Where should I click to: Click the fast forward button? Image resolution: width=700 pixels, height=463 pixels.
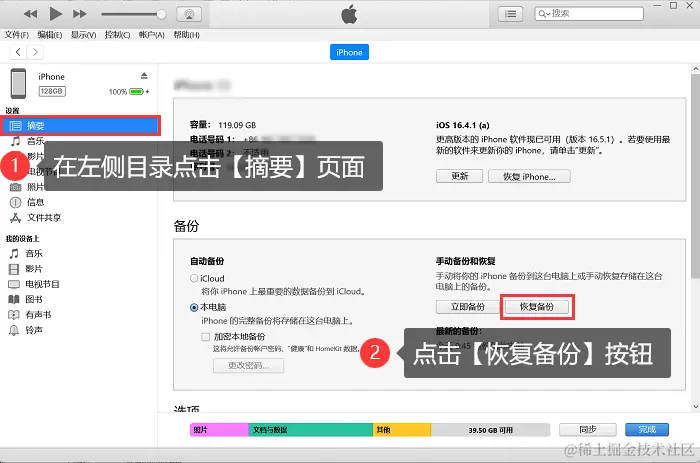[x=79, y=14]
